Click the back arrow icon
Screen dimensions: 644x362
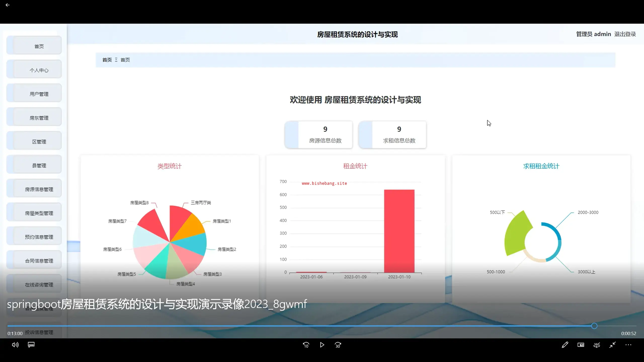coord(8,5)
